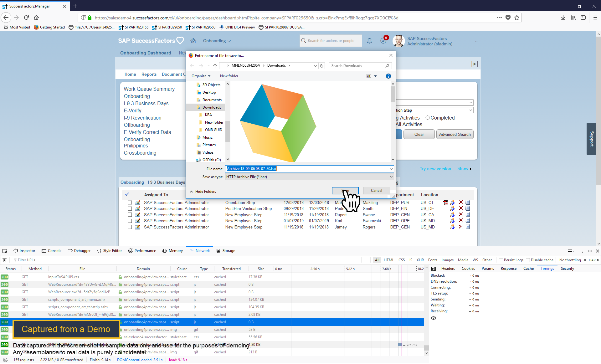Create a New folder in dialog
The image size is (601, 364).
[229, 76]
